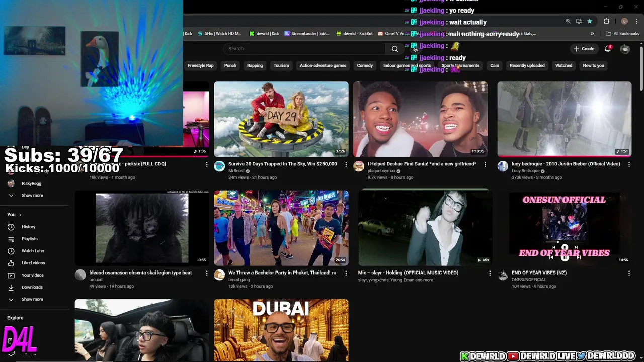Open the slayr Holding mix thumbnail
The height and width of the screenshot is (362, 644).
[x=425, y=228]
